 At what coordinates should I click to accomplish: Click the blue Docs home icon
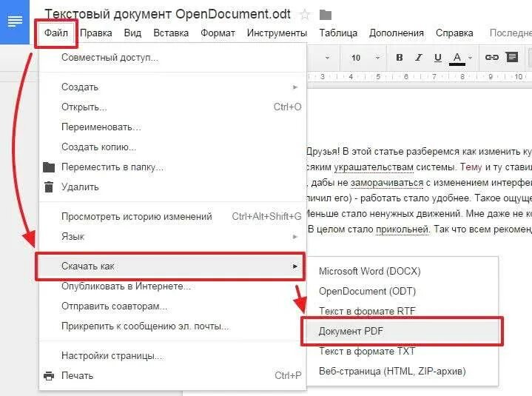pos(15,21)
